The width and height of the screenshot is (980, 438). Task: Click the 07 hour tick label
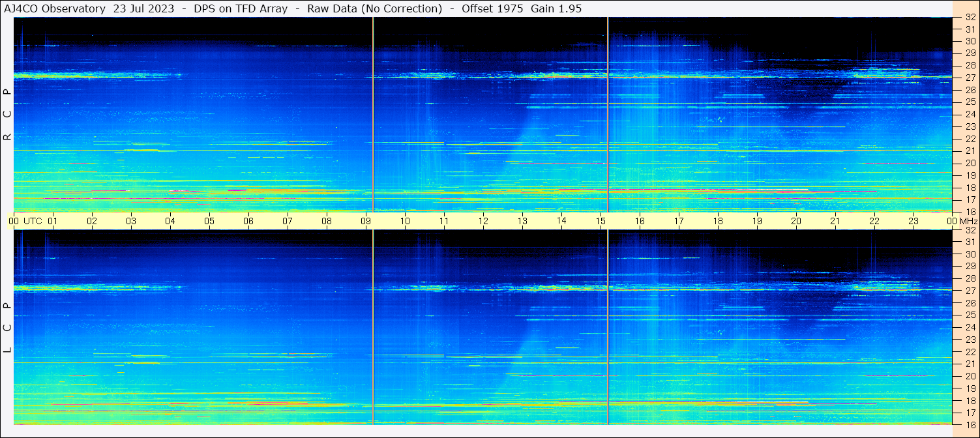coord(288,221)
